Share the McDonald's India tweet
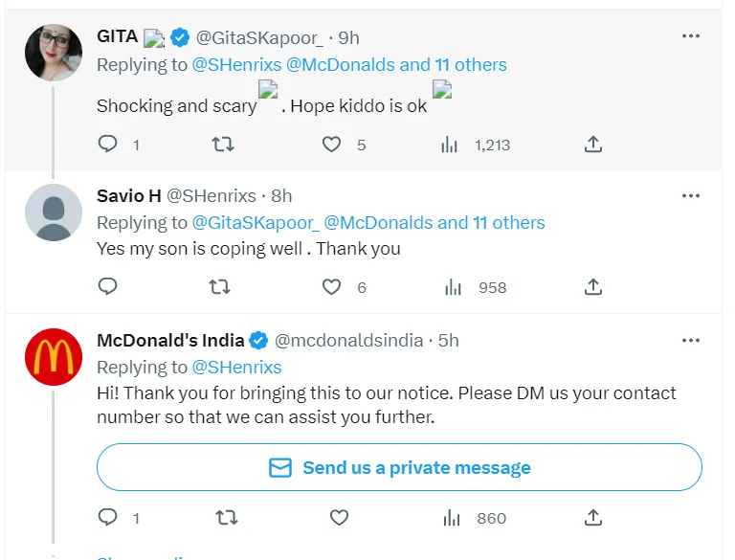The height and width of the screenshot is (560, 735). click(592, 518)
